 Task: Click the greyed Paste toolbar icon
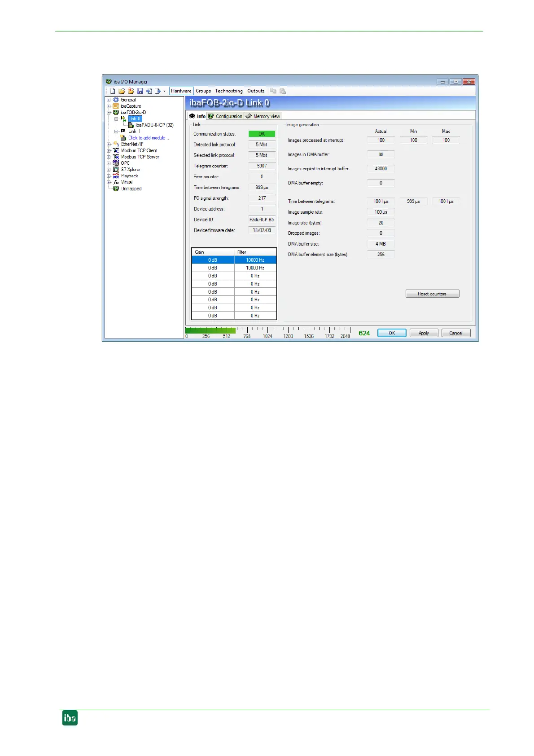pyautogui.click(x=282, y=91)
